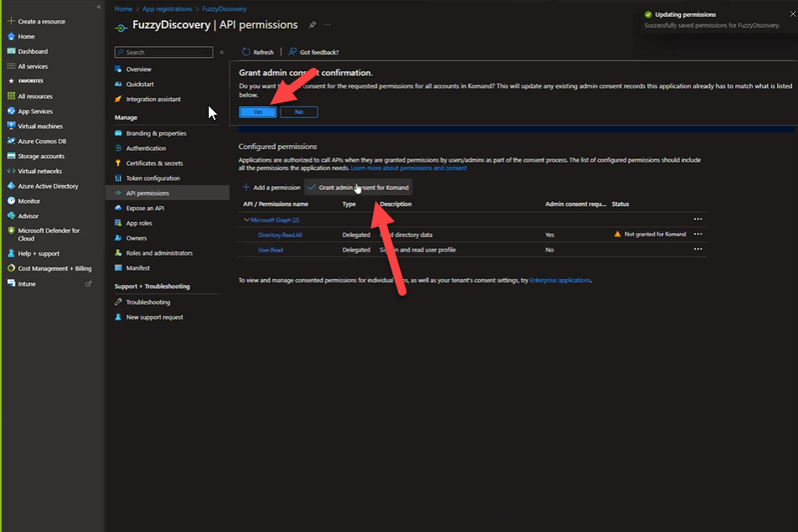
Task: Open Microsoft Defender for Cloud
Action: [49, 234]
